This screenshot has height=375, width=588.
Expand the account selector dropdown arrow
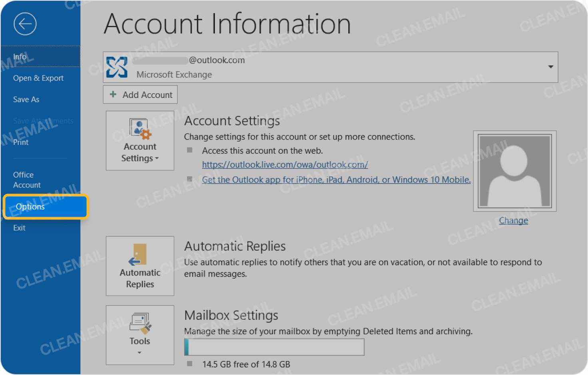pyautogui.click(x=551, y=66)
